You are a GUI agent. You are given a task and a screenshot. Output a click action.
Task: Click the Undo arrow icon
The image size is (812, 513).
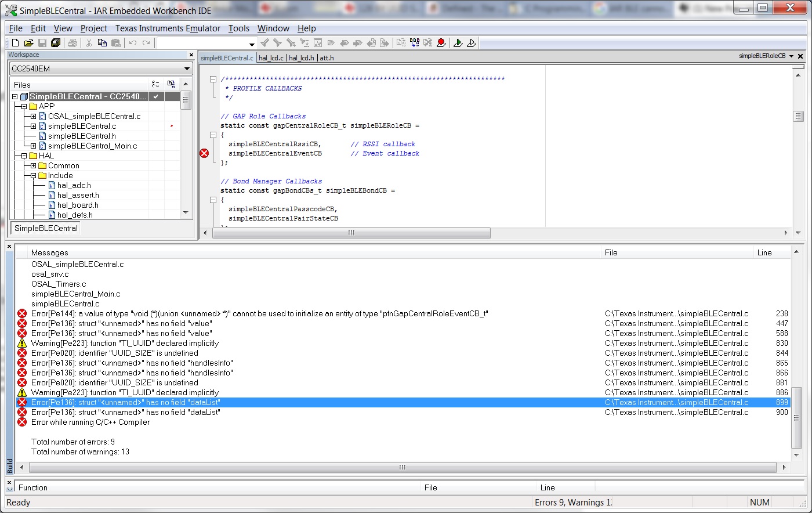133,43
